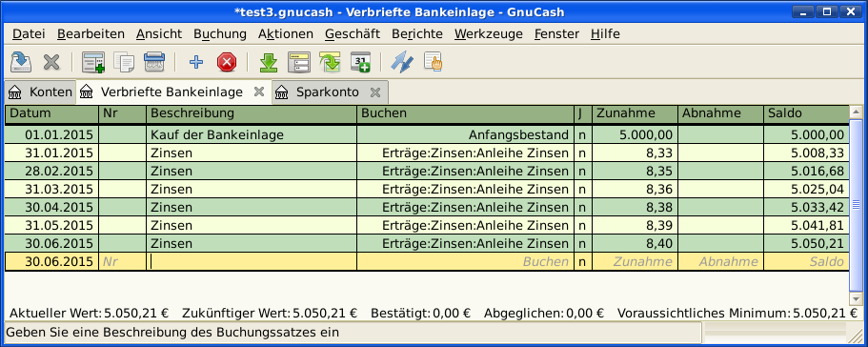Viewport: 868px width, 347px height.
Task: Click the Nr field in the blank row
Action: 123,262
